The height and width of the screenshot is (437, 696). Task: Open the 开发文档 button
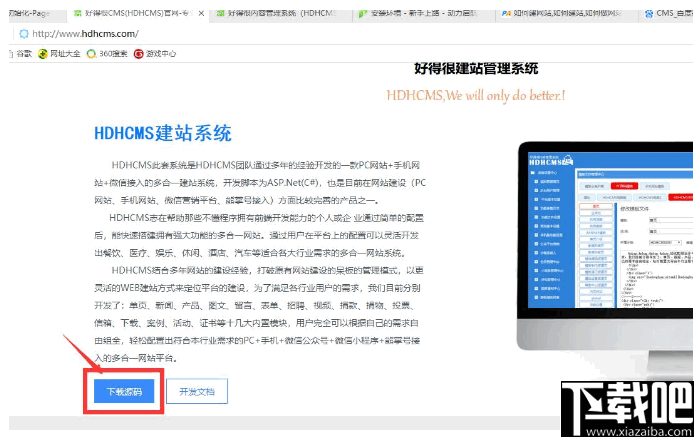coord(197,391)
